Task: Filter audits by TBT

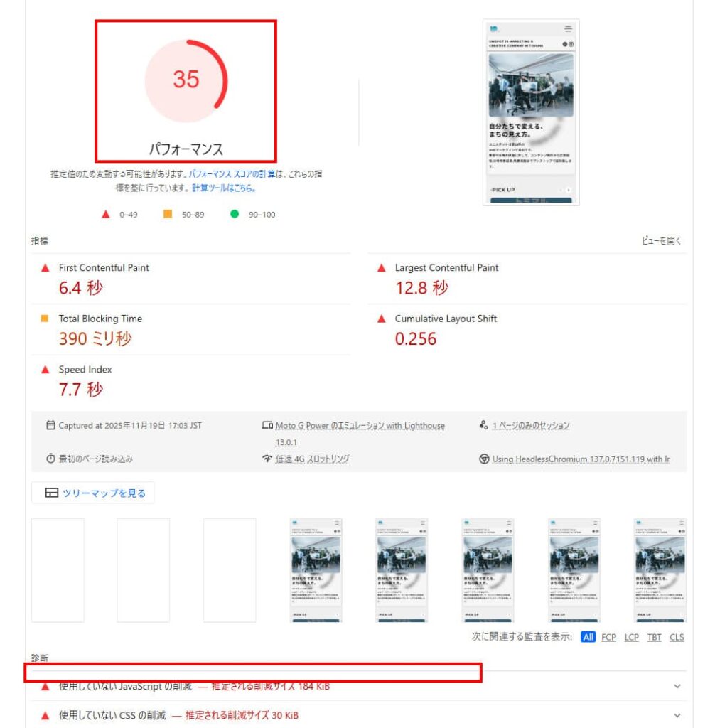Action: point(654,637)
